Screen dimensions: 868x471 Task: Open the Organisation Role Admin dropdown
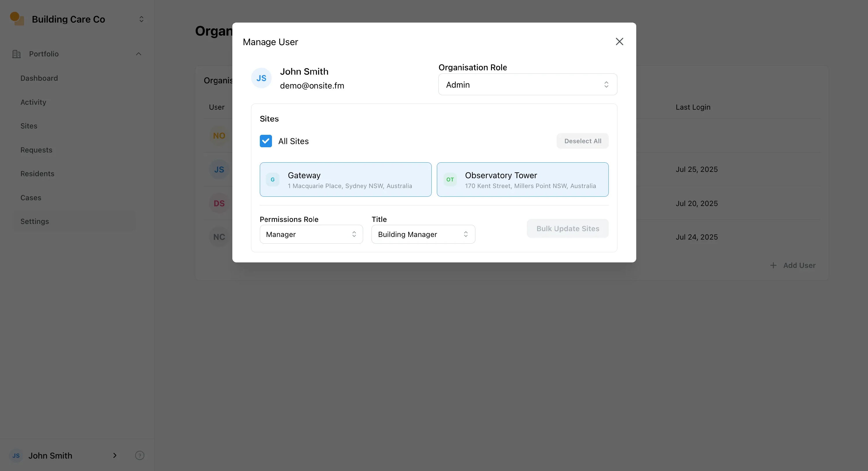[527, 84]
